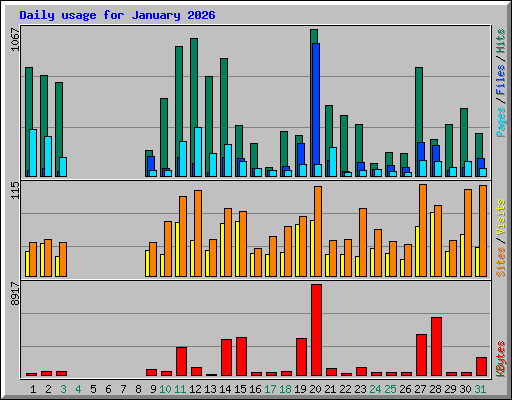
Task: Click the orange Visits bar for day 27
Action: pos(423,230)
